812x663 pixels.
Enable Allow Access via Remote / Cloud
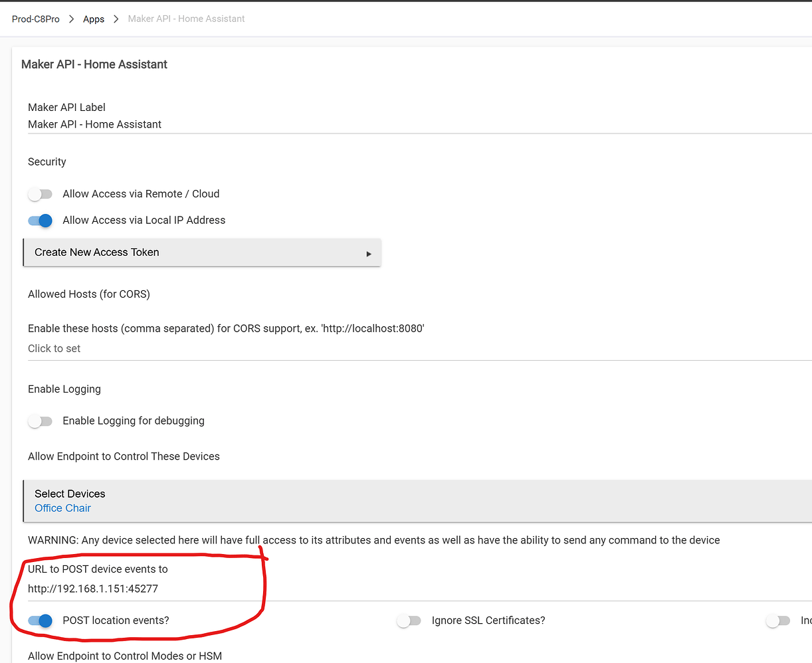click(x=40, y=194)
